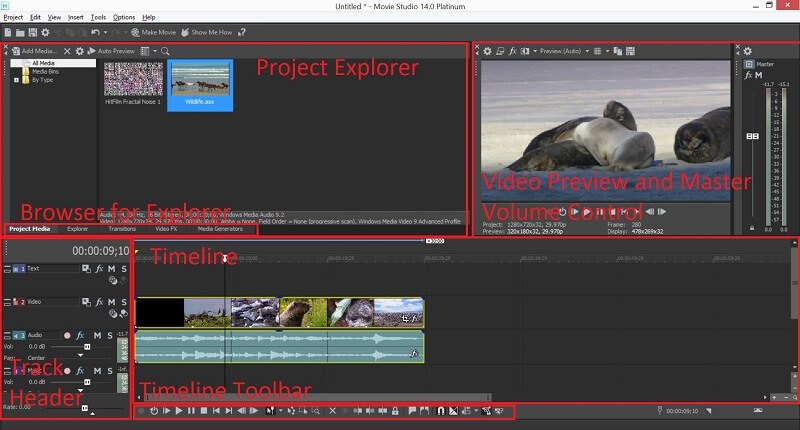Adjust the playback Rate slider
The width and height of the screenshot is (800, 430).
click(x=85, y=408)
